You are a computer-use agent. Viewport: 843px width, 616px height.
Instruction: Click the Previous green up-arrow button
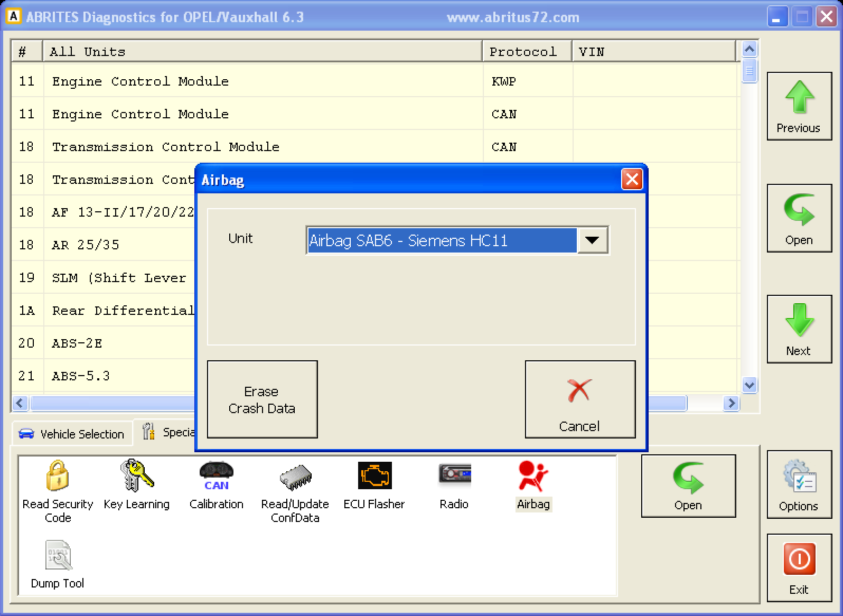tap(799, 106)
